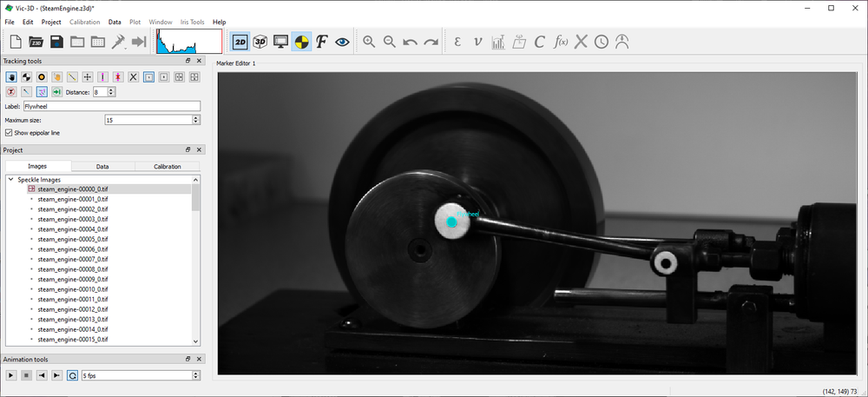This screenshot has width=868, height=397.
Task: Play the animation
Action: (x=10, y=375)
